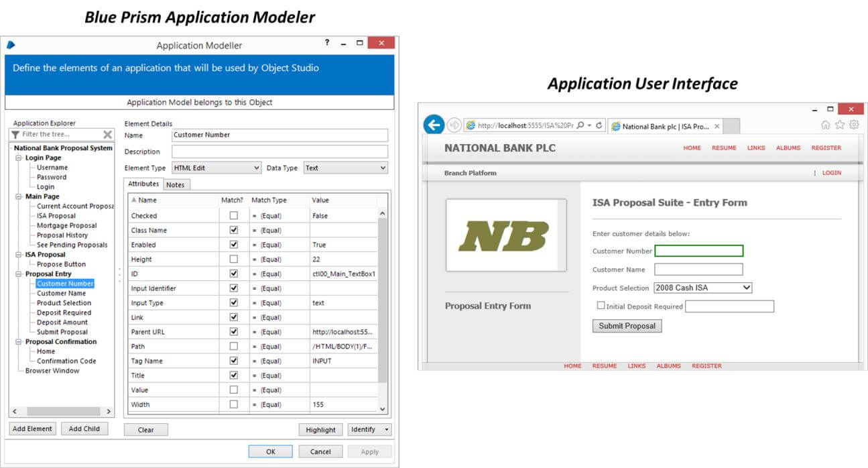This screenshot has height=468, width=868.
Task: Click the NB logo image
Action: 506,235
